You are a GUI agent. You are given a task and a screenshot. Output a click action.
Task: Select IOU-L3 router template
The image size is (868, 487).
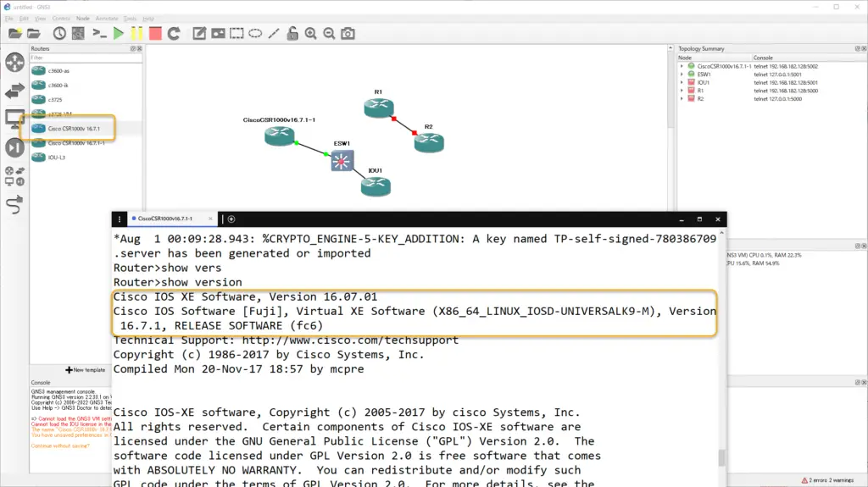(x=86, y=158)
